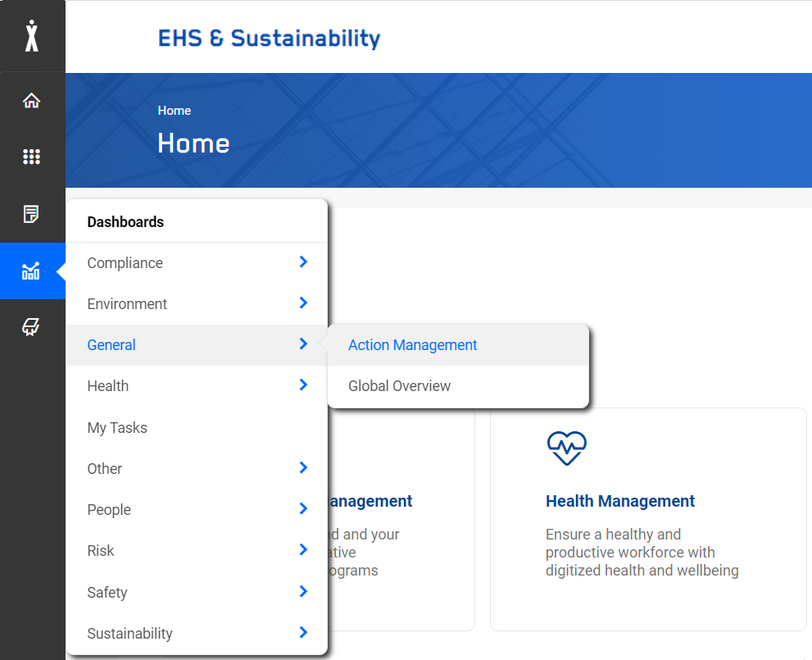This screenshot has height=660, width=812.
Task: Choose Global Overview in the submenu
Action: click(399, 386)
